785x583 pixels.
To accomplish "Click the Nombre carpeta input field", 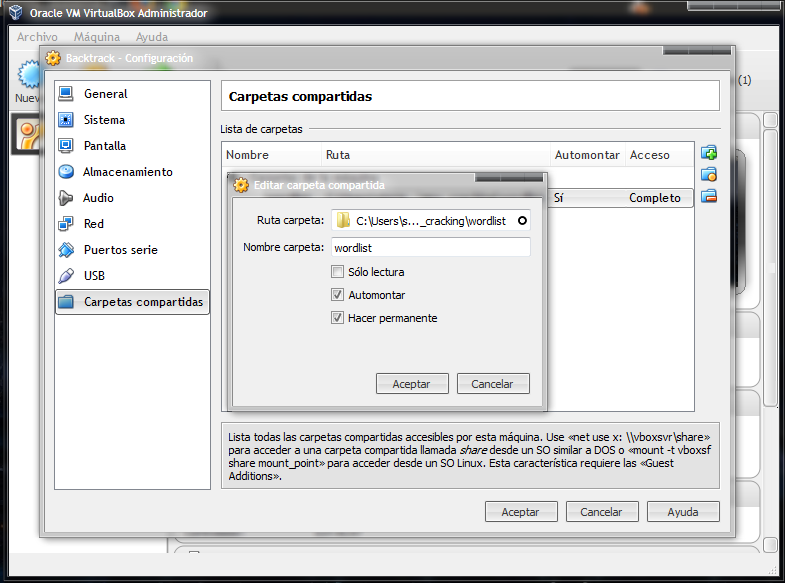I will [x=431, y=248].
